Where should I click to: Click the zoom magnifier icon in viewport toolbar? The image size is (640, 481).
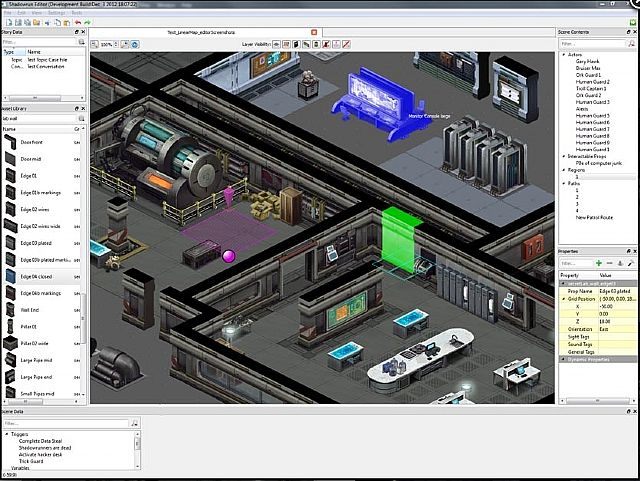[x=95, y=45]
